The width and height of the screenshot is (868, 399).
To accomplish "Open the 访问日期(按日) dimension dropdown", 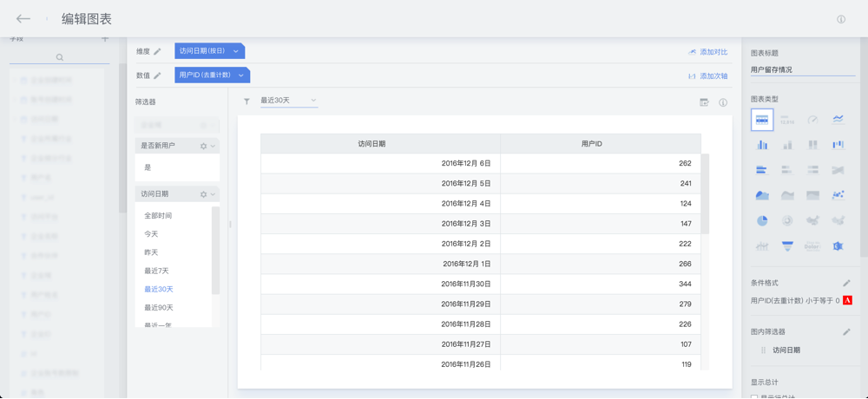I will coord(209,51).
